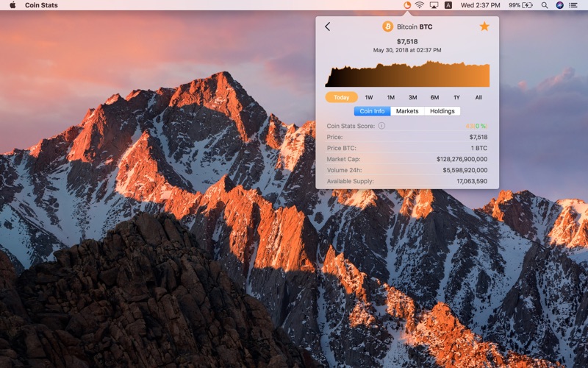Select the Today chart range
Image resolution: width=588 pixels, height=368 pixels.
(341, 97)
